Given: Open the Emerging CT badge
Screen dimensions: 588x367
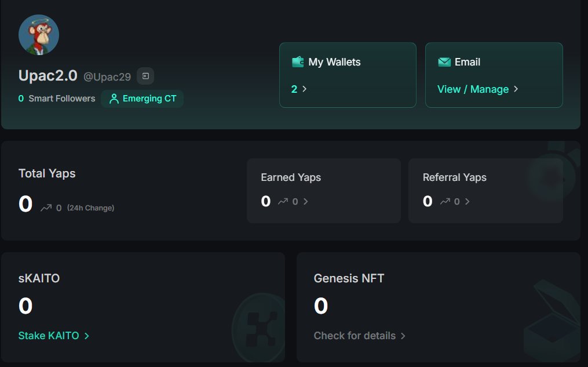Looking at the screenshot, I should point(143,99).
